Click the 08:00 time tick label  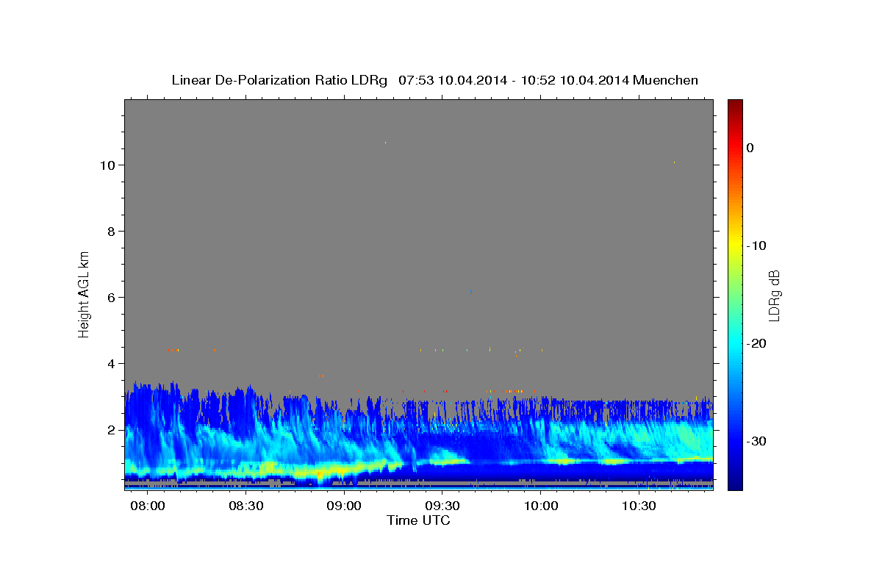tap(148, 506)
